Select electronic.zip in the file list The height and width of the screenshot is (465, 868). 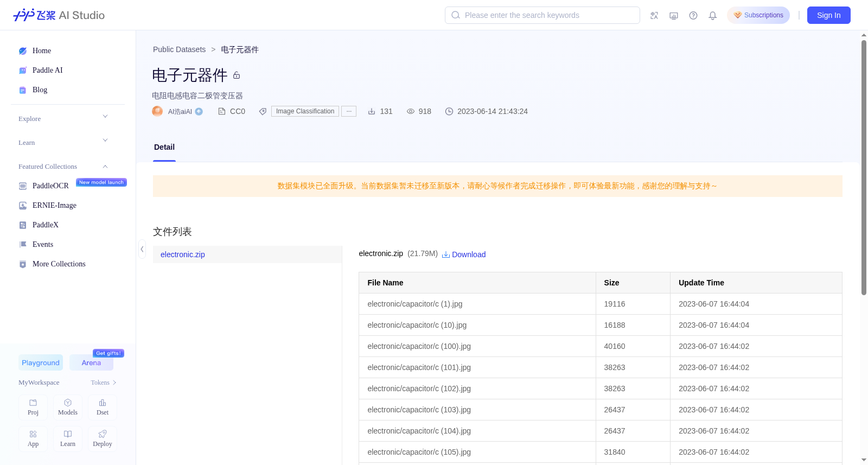247,254
